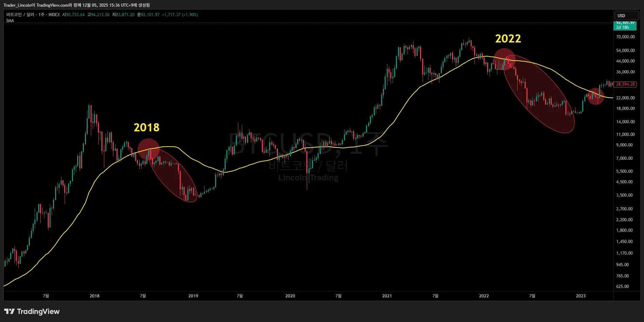Click the red circle below the 2022 label

[504, 59]
